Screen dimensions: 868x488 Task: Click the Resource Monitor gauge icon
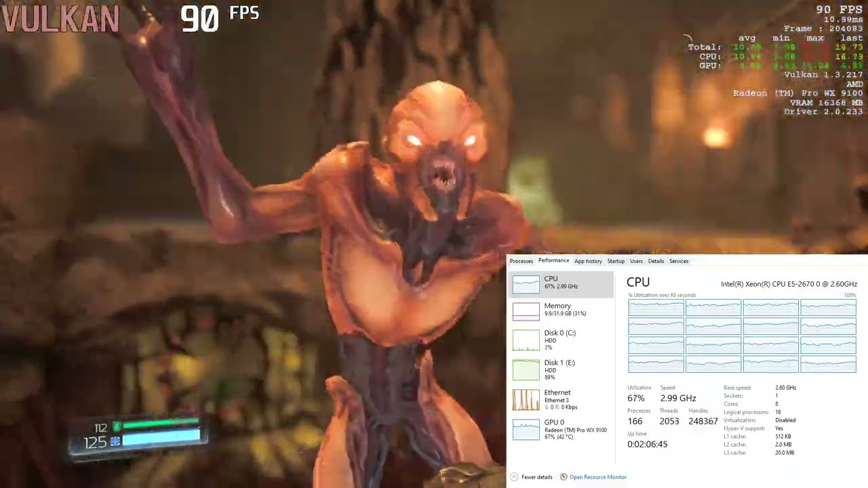(x=564, y=477)
